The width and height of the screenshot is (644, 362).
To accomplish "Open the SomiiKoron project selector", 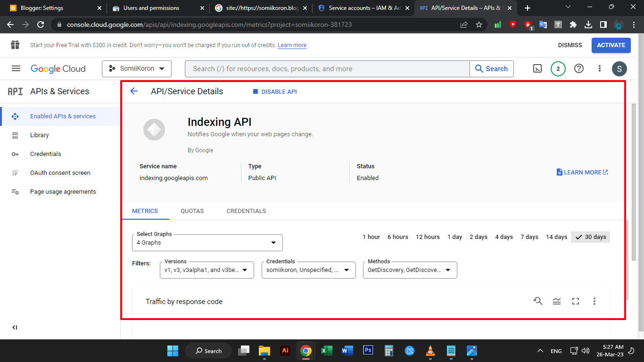I will [137, 69].
